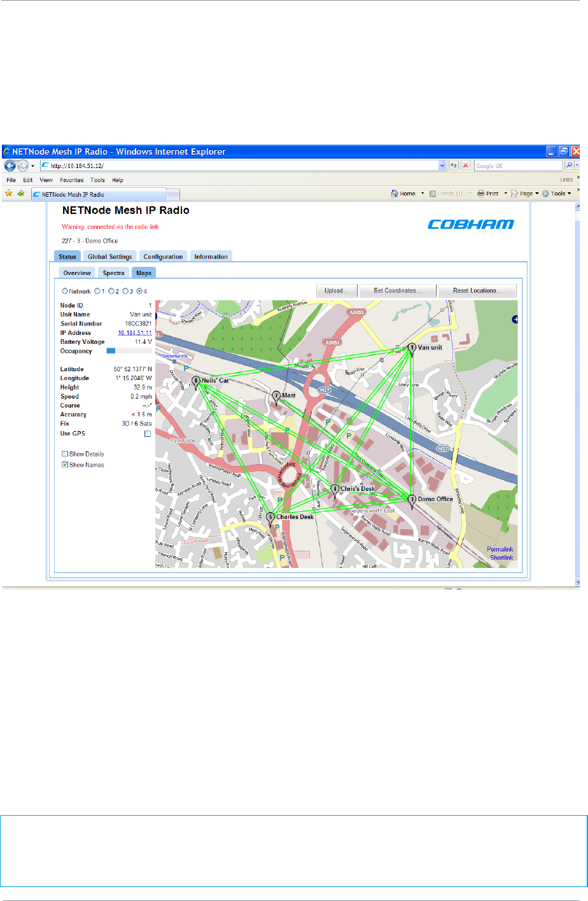This screenshot has width=588, height=901.
Task: Select the Network radio button
Action: point(64,292)
